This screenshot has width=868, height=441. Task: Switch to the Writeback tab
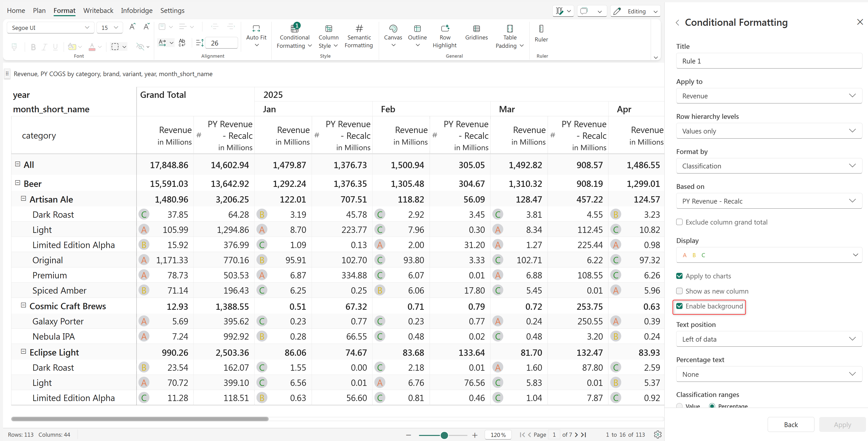(98, 10)
